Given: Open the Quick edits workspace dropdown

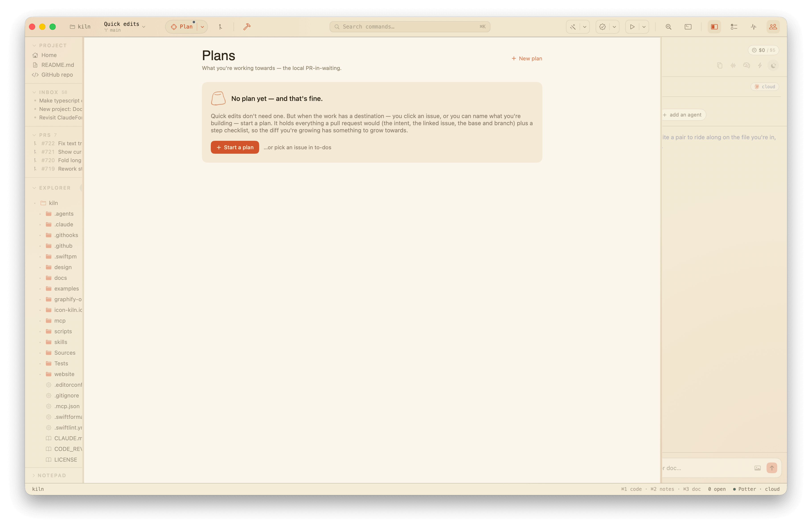Looking at the screenshot, I should pyautogui.click(x=125, y=27).
